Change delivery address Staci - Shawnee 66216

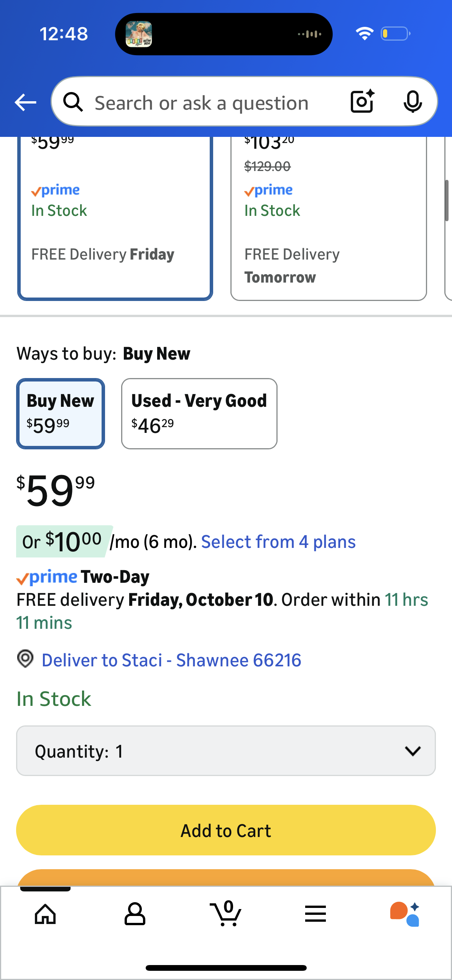click(x=171, y=660)
